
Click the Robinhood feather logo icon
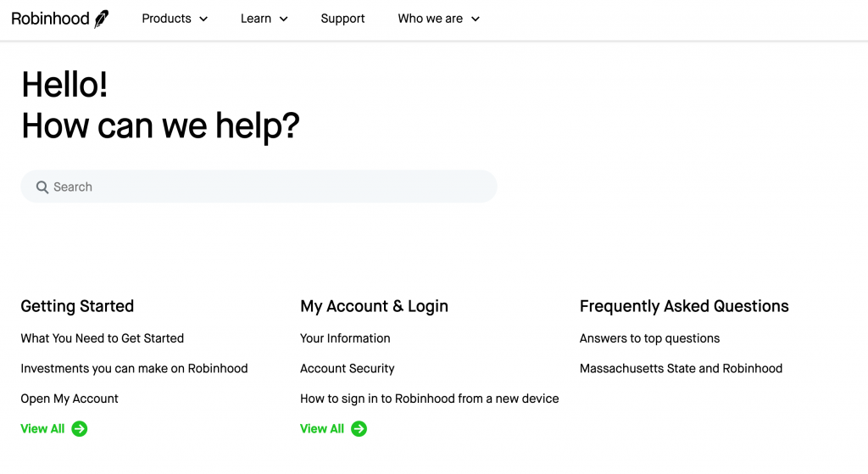click(x=102, y=19)
